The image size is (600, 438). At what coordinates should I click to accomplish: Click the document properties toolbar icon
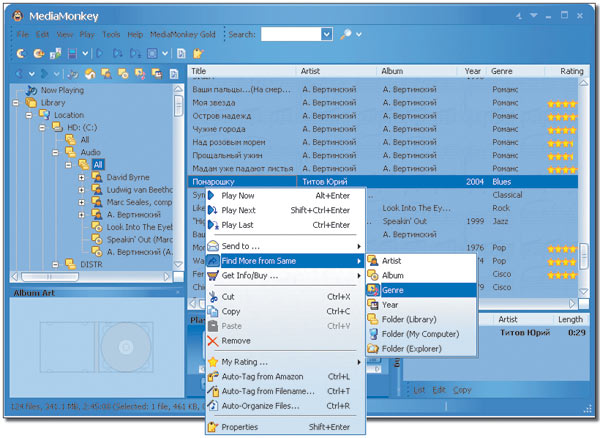[181, 54]
